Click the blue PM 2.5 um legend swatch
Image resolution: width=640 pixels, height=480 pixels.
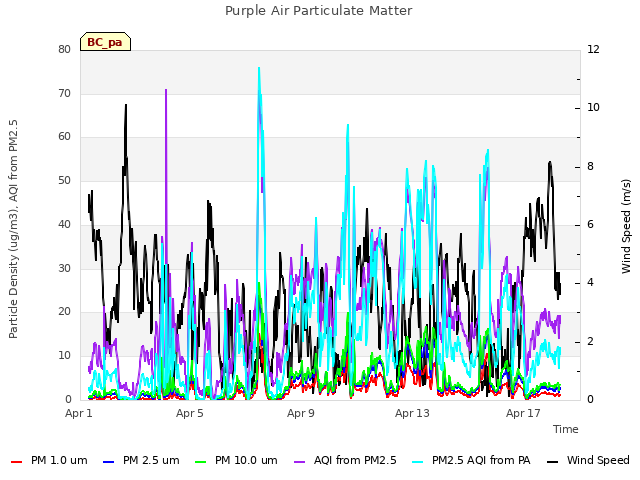(109, 462)
